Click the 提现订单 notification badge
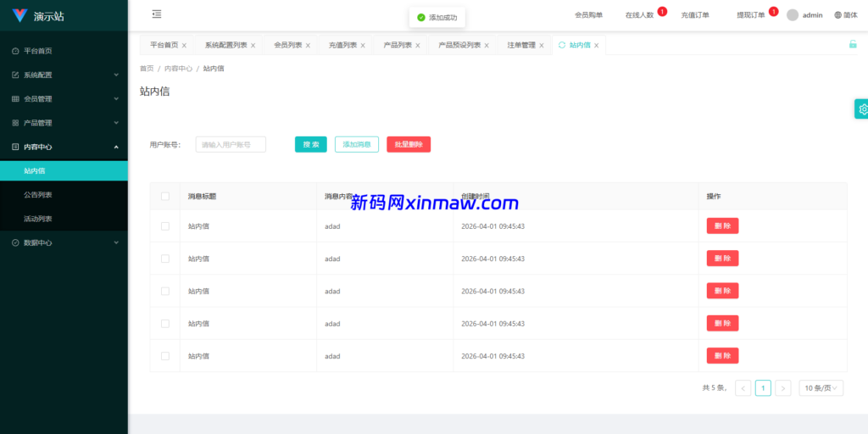The image size is (868, 434). (773, 11)
